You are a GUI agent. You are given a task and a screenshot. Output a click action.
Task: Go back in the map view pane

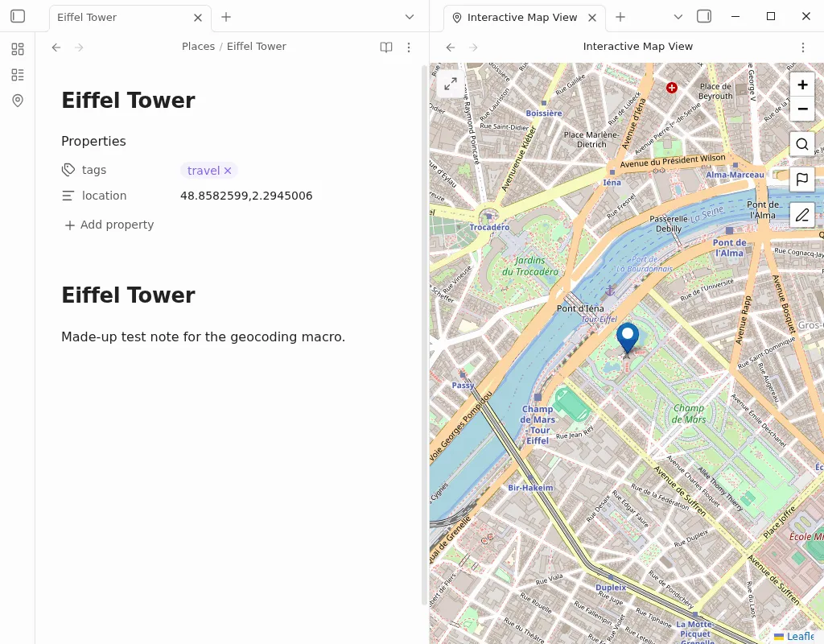point(451,47)
